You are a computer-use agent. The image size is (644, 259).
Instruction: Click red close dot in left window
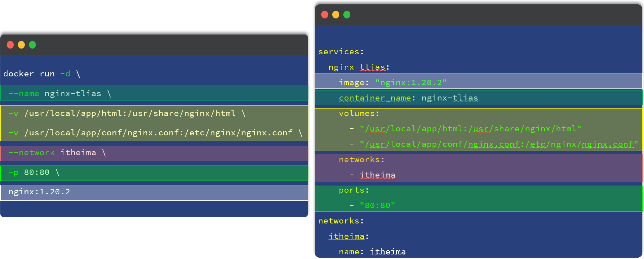pyautogui.click(x=10, y=45)
